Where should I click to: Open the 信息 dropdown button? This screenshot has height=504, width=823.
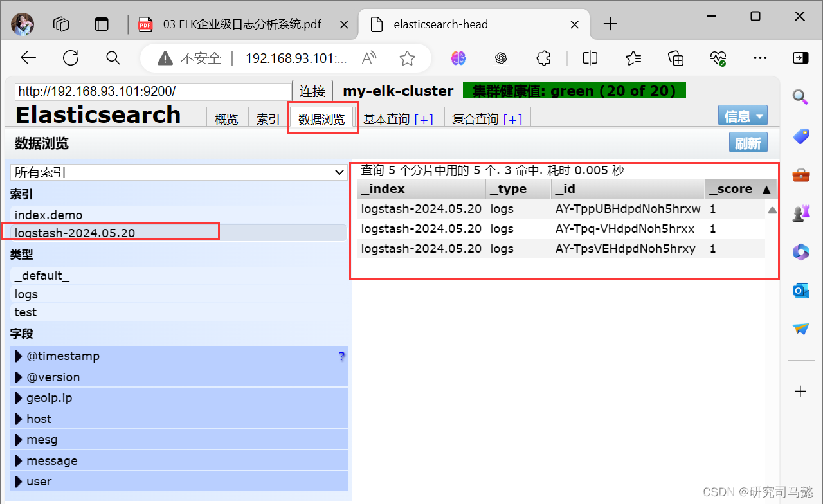[743, 116]
